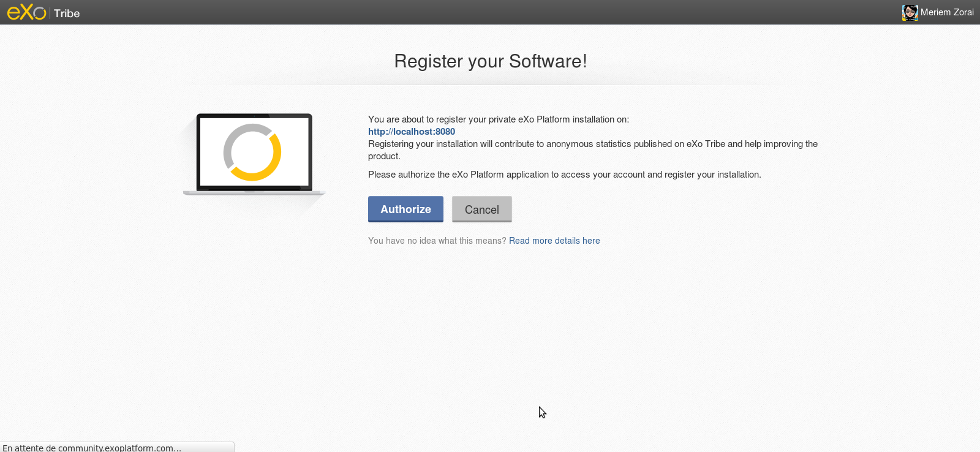The width and height of the screenshot is (980, 452).
Task: Open the http://localhost:8080 link
Action: coord(412,132)
